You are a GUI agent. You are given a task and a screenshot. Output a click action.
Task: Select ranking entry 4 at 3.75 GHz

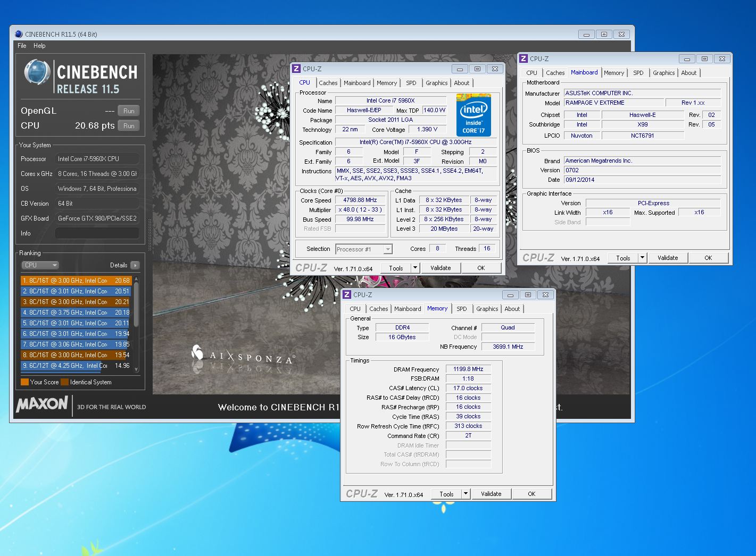[x=76, y=313]
